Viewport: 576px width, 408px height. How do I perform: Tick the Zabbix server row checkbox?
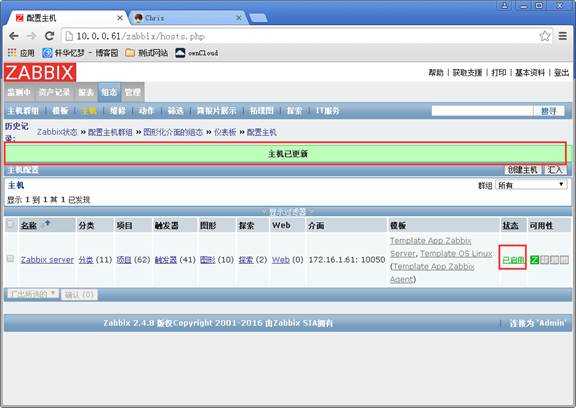coord(11,259)
